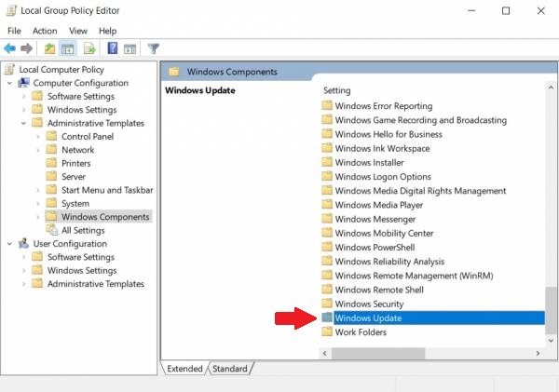Click the Computer Configuration icon
Screen dimensions: 559x392
24,83
